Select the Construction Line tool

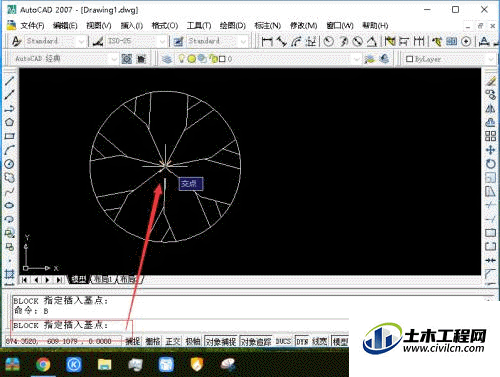click(x=9, y=95)
